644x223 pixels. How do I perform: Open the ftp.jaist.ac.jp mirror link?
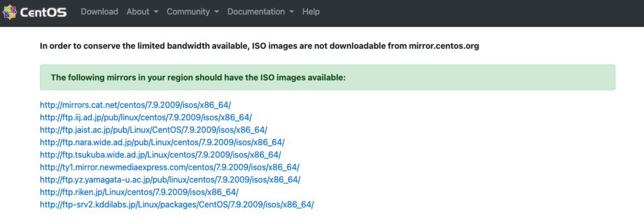coord(153,130)
